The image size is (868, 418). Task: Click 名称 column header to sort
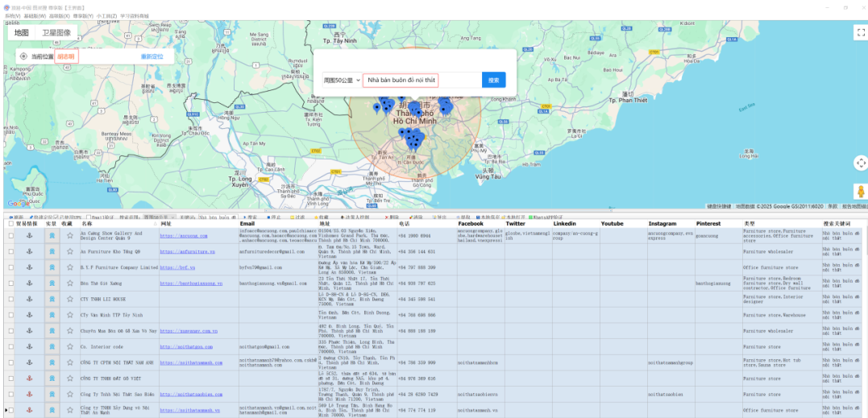pyautogui.click(x=87, y=223)
